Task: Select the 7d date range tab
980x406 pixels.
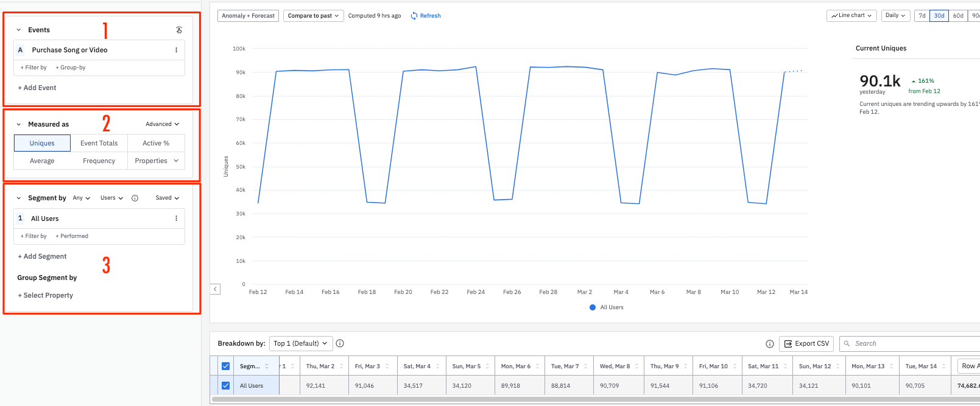Action: pyautogui.click(x=922, y=16)
